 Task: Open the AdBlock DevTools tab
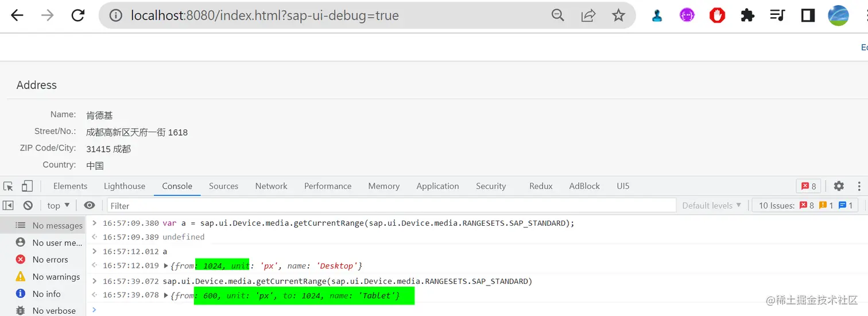[584, 186]
